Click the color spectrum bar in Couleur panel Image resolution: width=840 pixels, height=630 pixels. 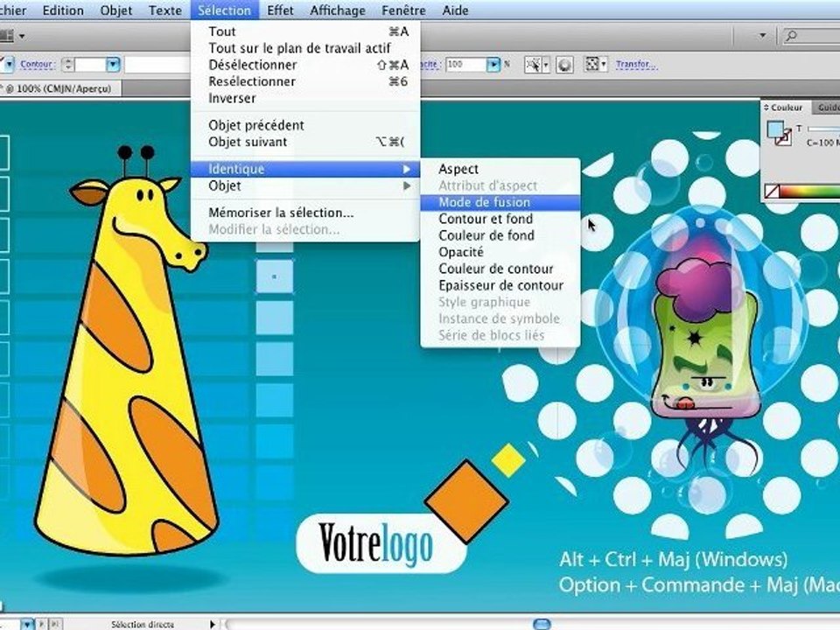point(809,191)
